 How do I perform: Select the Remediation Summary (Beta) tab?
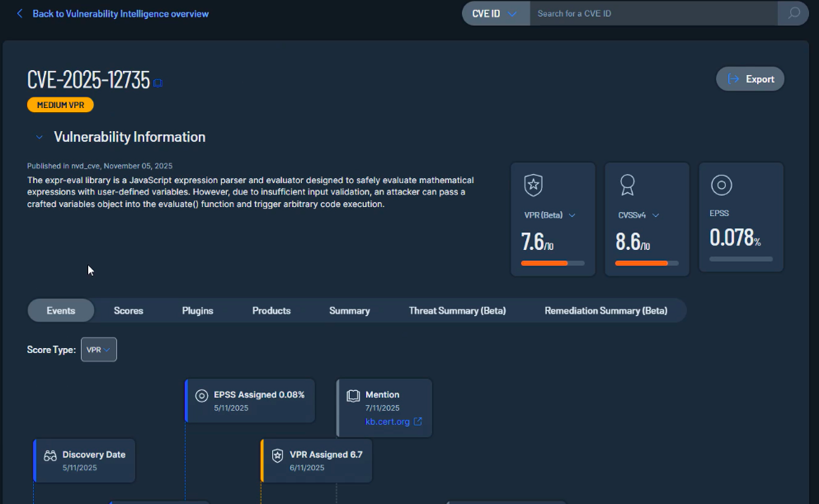pyautogui.click(x=606, y=311)
